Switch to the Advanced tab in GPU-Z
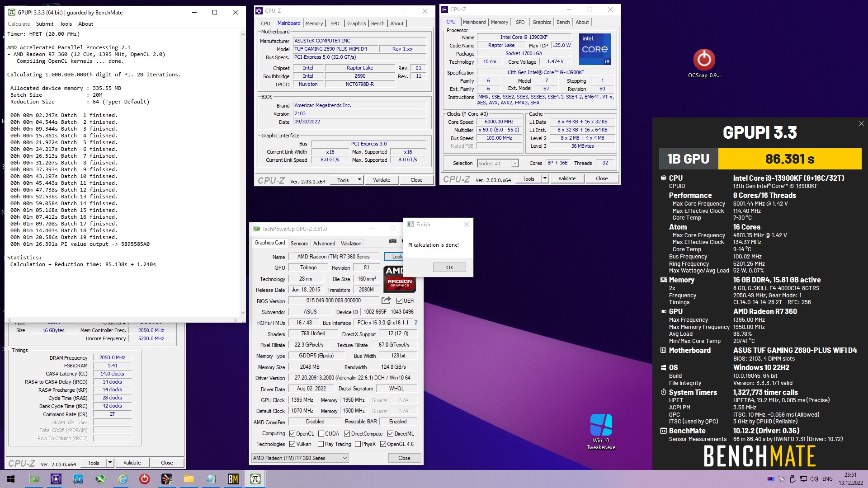The height and width of the screenshot is (488, 868). pos(324,243)
